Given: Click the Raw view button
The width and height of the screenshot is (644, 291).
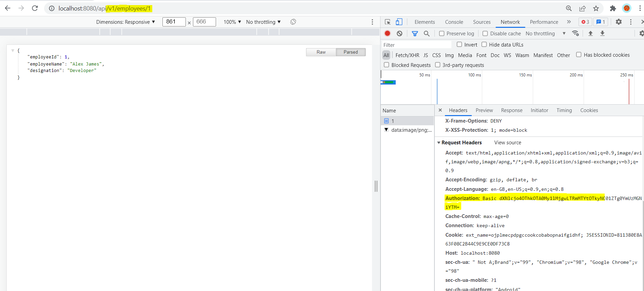Looking at the screenshot, I should click(x=321, y=52).
